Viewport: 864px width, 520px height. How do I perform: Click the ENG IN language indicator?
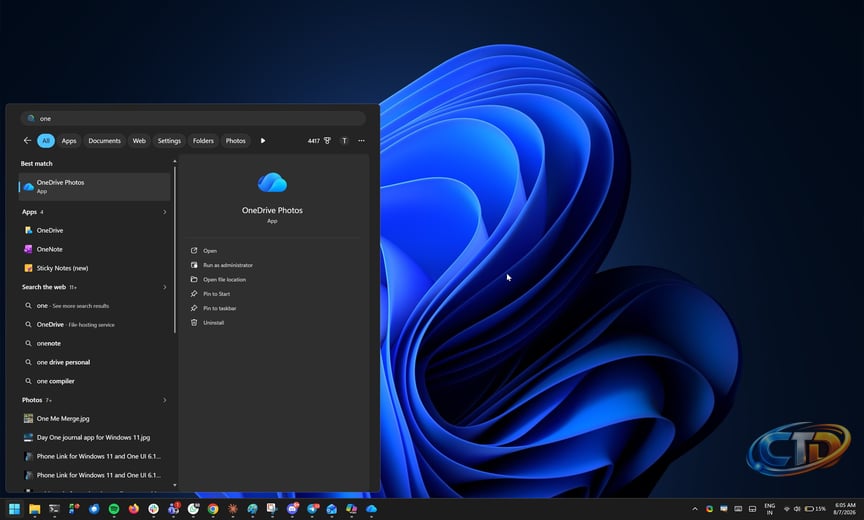[x=769, y=509]
